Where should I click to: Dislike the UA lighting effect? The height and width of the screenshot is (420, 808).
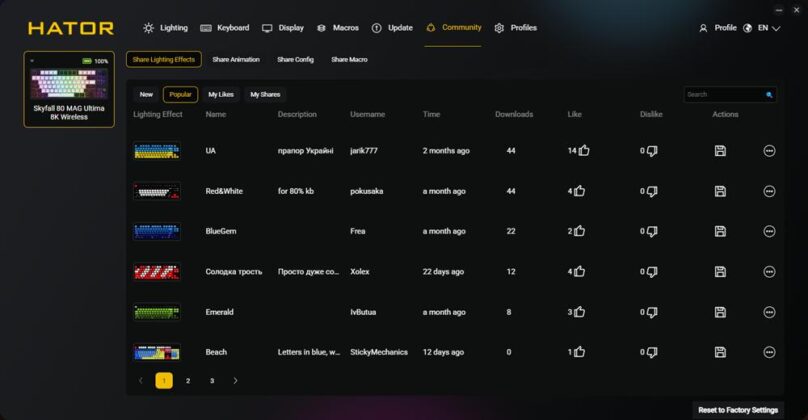coord(652,151)
